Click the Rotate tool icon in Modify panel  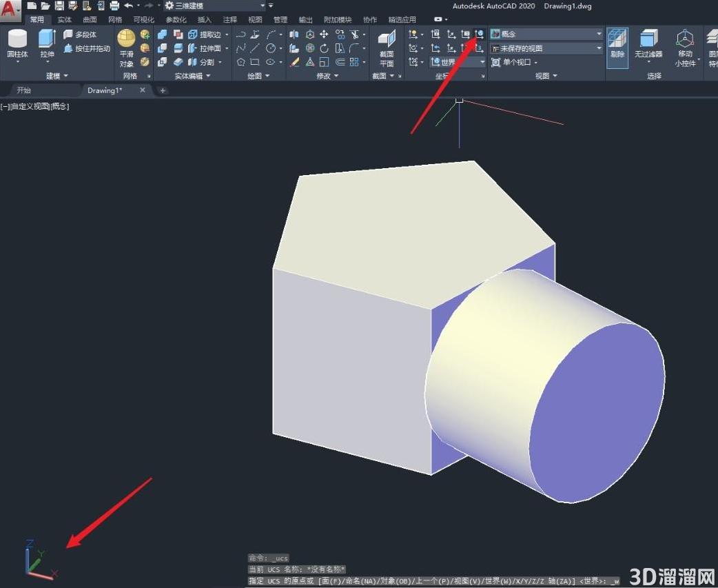[324, 48]
